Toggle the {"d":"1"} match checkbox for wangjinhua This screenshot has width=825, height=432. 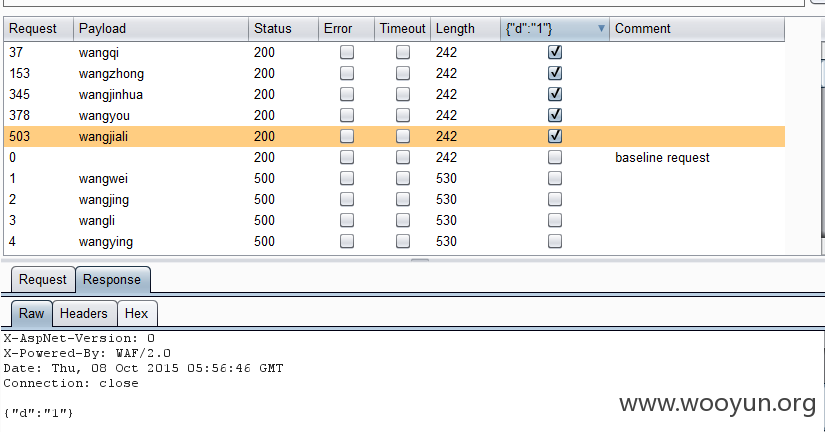click(555, 94)
